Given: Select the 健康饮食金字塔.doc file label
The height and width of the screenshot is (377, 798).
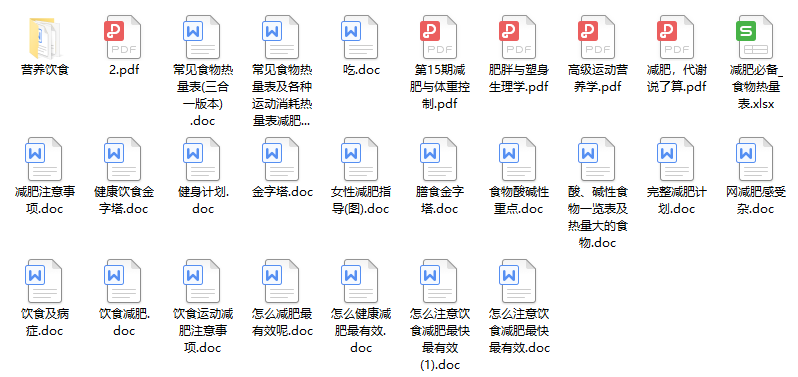Looking at the screenshot, I should point(124,200).
